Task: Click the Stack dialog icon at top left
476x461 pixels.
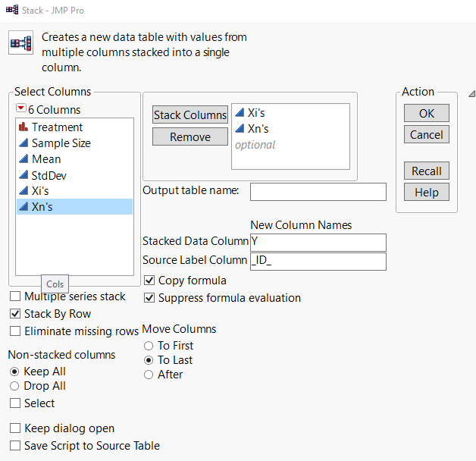Action: [20, 43]
